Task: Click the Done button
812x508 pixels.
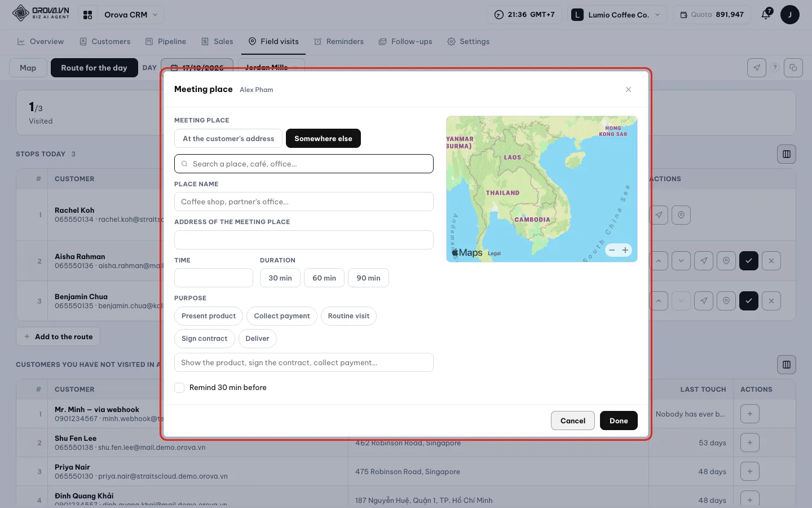Action: point(619,421)
